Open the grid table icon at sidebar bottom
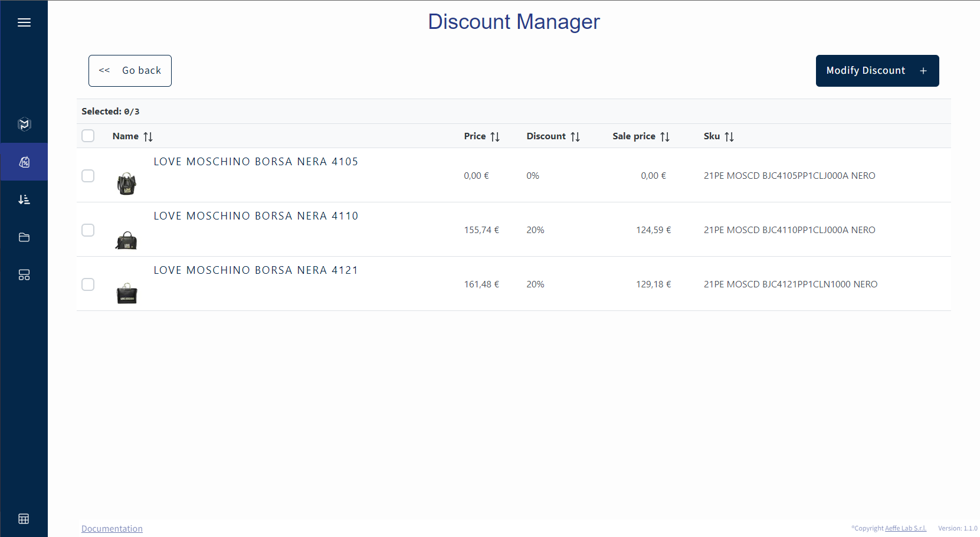 click(x=24, y=519)
